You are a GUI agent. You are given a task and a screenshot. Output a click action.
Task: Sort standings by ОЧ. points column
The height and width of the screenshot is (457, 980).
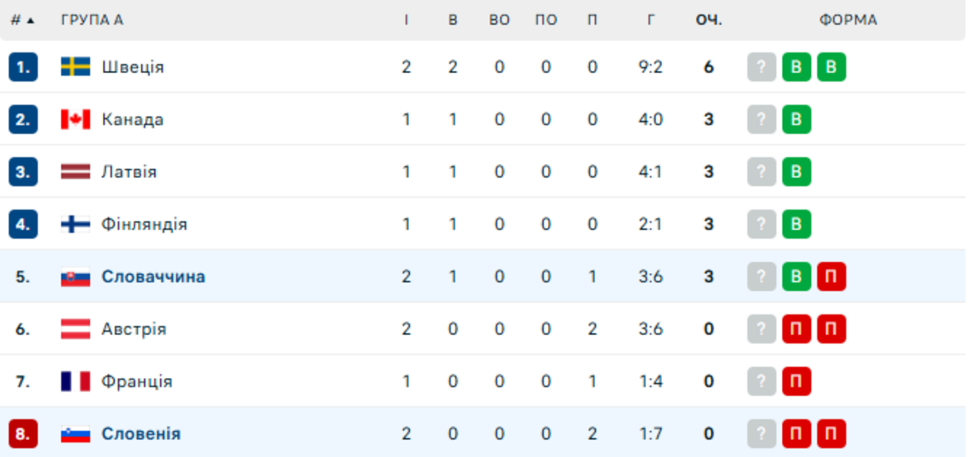point(709,20)
